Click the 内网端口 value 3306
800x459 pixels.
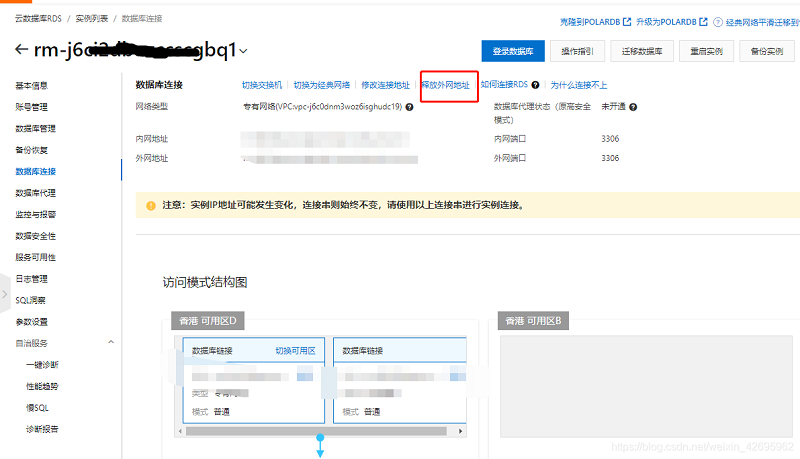(x=610, y=139)
